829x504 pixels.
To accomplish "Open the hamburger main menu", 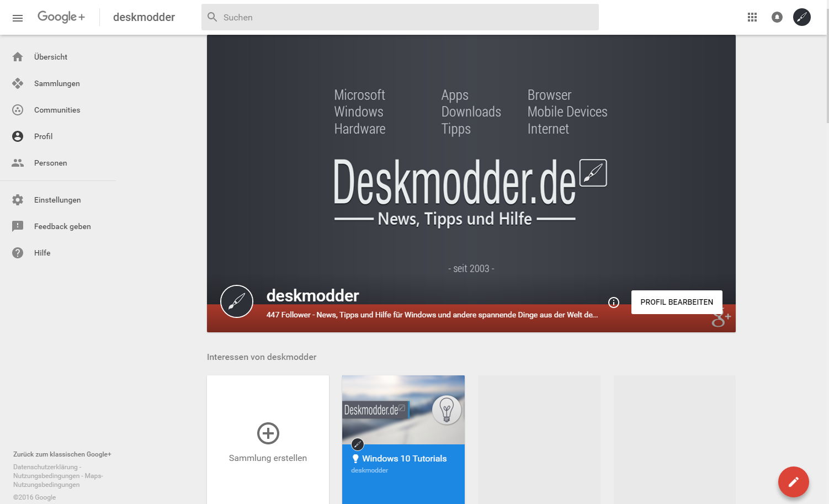I will pyautogui.click(x=18, y=18).
